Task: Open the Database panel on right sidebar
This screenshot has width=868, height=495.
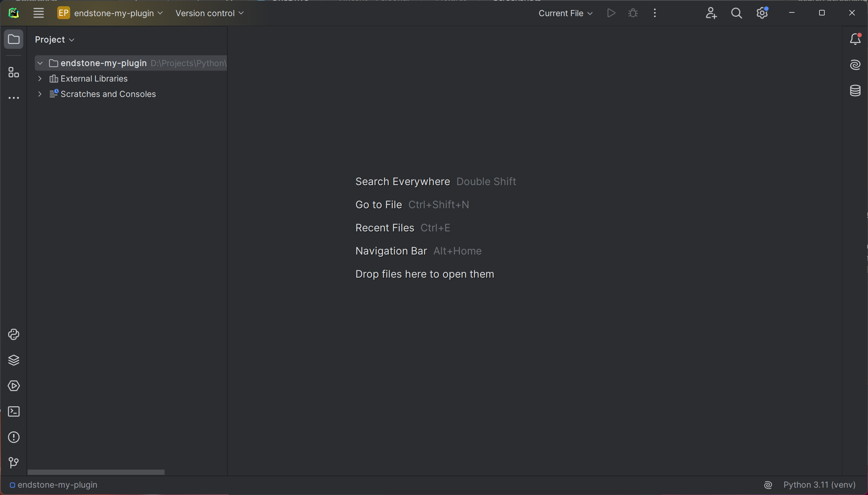Action: click(x=855, y=91)
